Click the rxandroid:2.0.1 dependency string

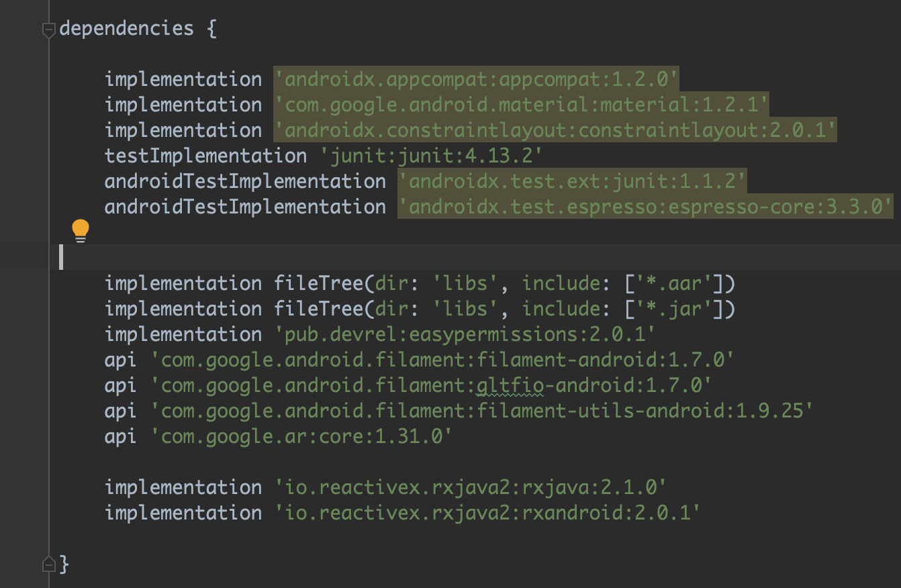487,513
